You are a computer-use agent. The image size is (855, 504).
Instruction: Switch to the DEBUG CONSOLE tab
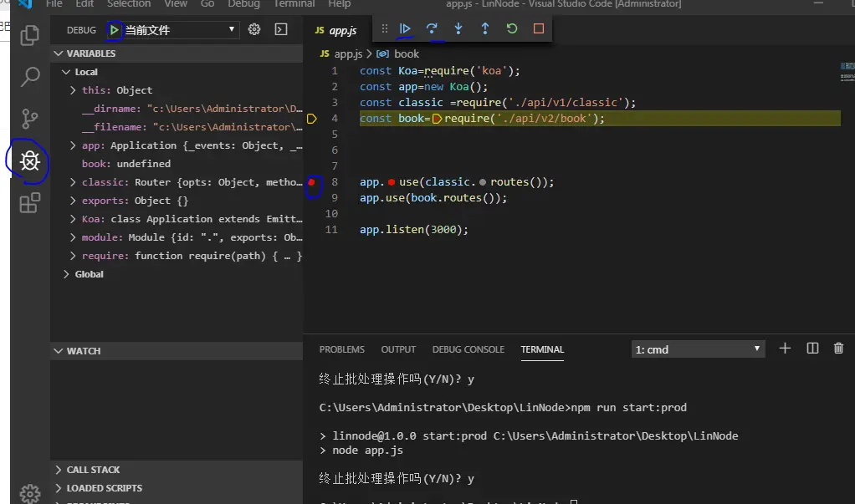click(468, 349)
